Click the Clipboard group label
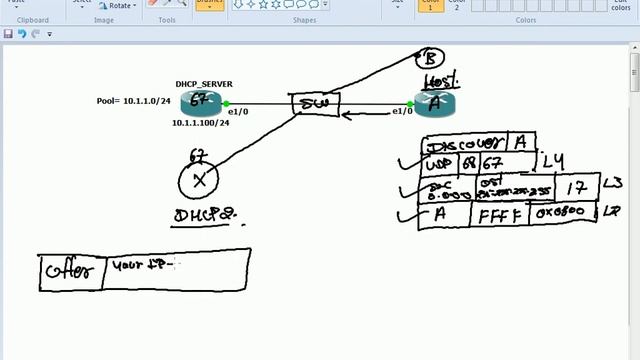Image resolution: width=640 pixels, height=360 pixels. pyautogui.click(x=33, y=20)
